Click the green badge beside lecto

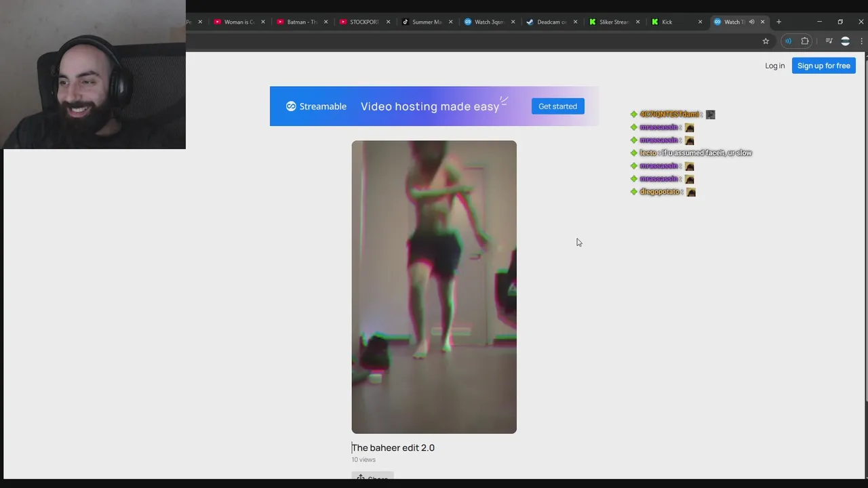634,153
